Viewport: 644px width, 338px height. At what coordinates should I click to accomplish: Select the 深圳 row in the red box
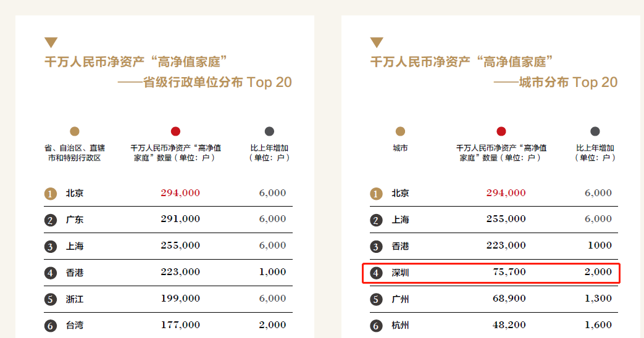[491, 273]
